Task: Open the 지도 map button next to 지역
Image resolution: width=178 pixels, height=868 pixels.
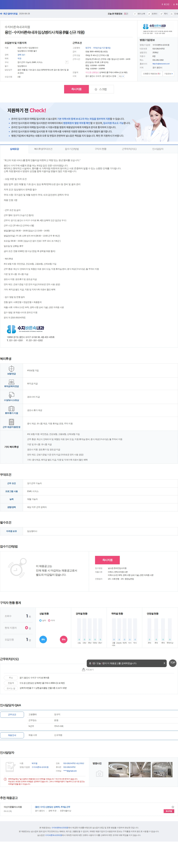Action: coord(121,76)
